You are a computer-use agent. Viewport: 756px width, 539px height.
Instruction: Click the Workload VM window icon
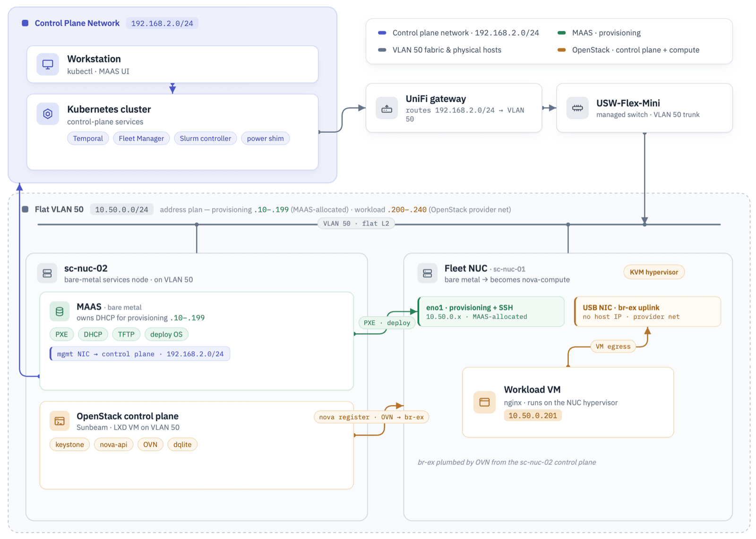click(x=485, y=402)
